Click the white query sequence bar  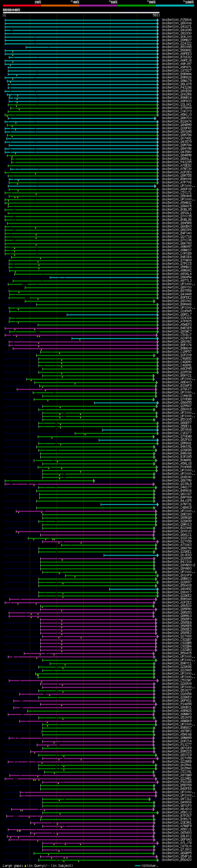click(x=81, y=13)
